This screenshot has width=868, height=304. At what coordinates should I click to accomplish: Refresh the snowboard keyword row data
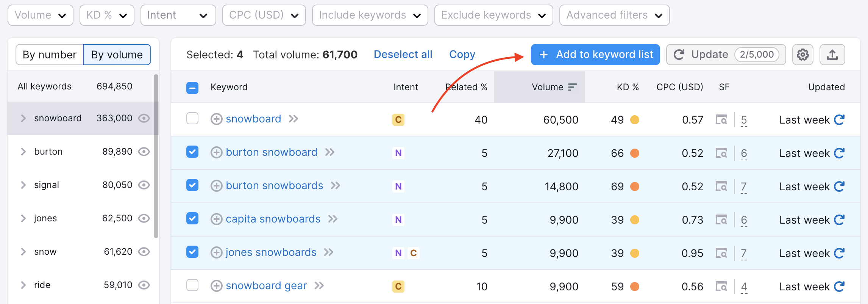pyautogui.click(x=839, y=120)
